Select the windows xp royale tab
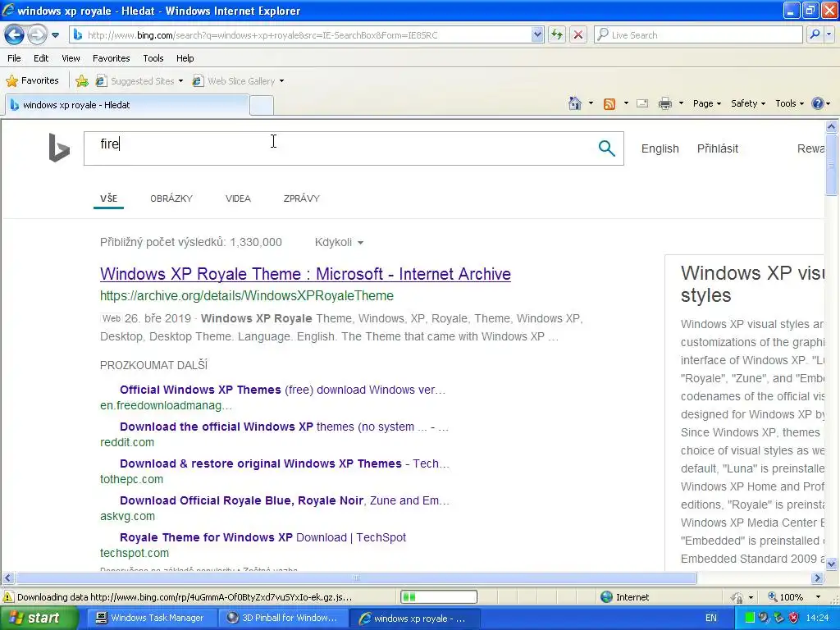This screenshot has width=840, height=630. coord(127,105)
